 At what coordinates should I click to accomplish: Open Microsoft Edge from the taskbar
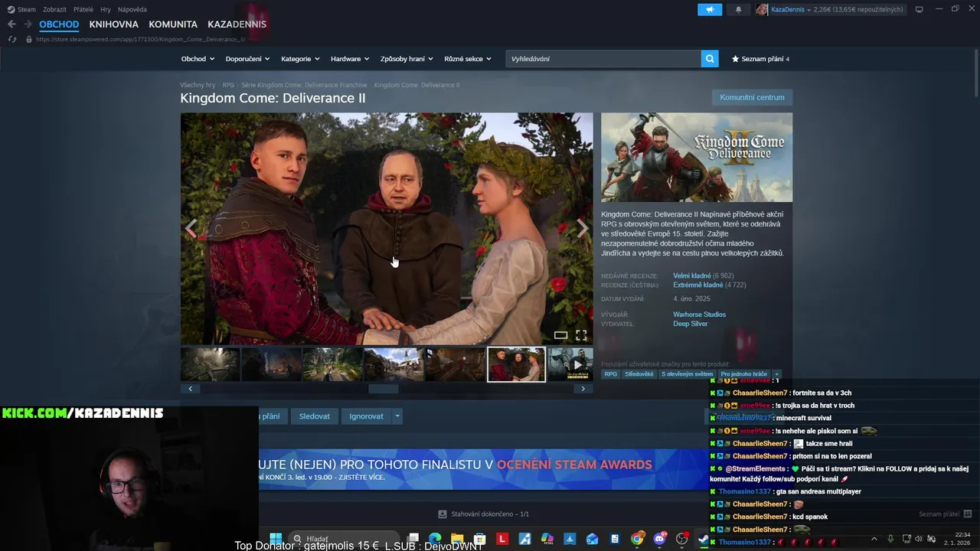click(435, 539)
